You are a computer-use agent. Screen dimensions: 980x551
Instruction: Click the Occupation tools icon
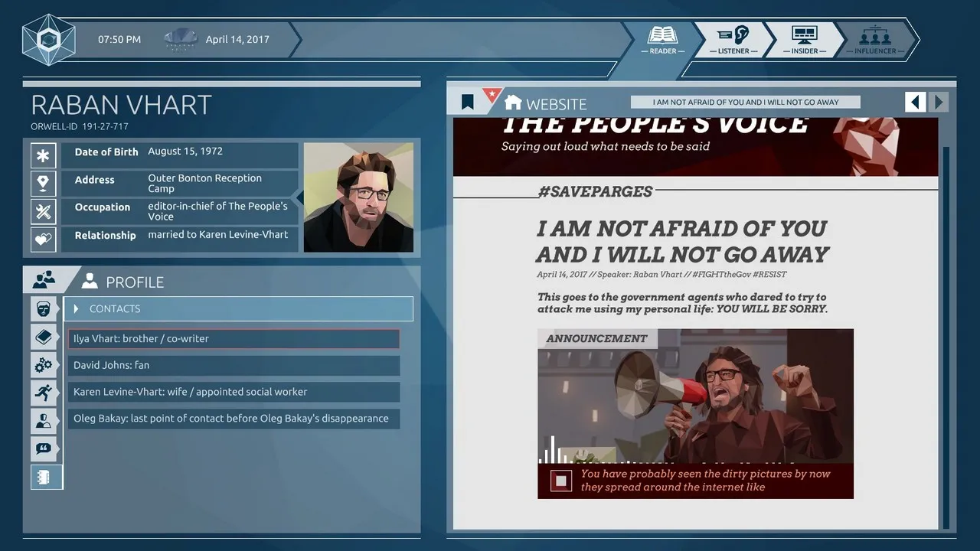[x=44, y=211]
